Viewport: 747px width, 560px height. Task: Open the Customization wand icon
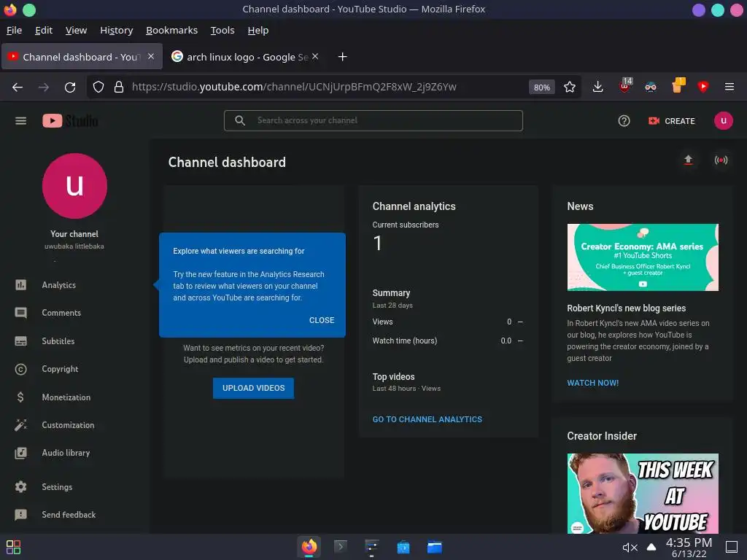point(20,425)
